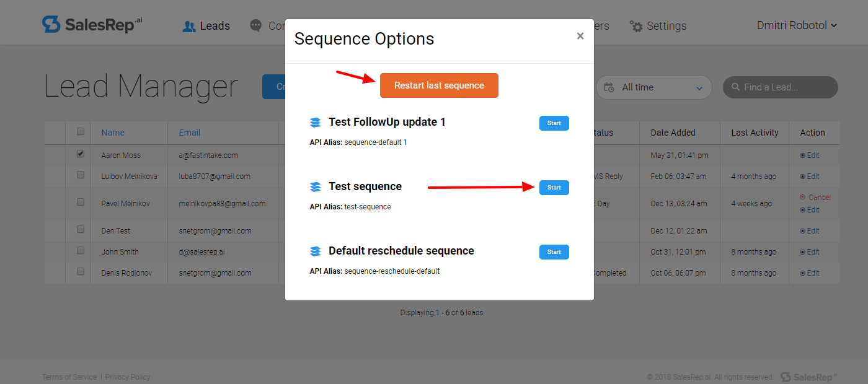Open the Leads navigation tab
This screenshot has width=868, height=384.
pos(206,26)
